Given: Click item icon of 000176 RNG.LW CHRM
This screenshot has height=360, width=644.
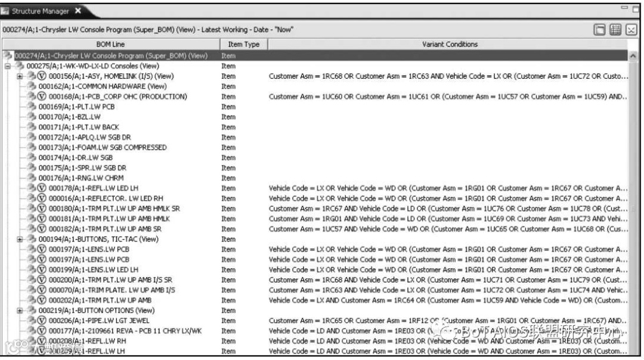Looking at the screenshot, I should click(x=32, y=178).
